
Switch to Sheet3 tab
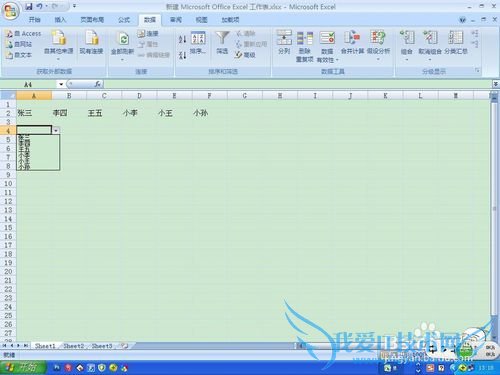coord(102,346)
